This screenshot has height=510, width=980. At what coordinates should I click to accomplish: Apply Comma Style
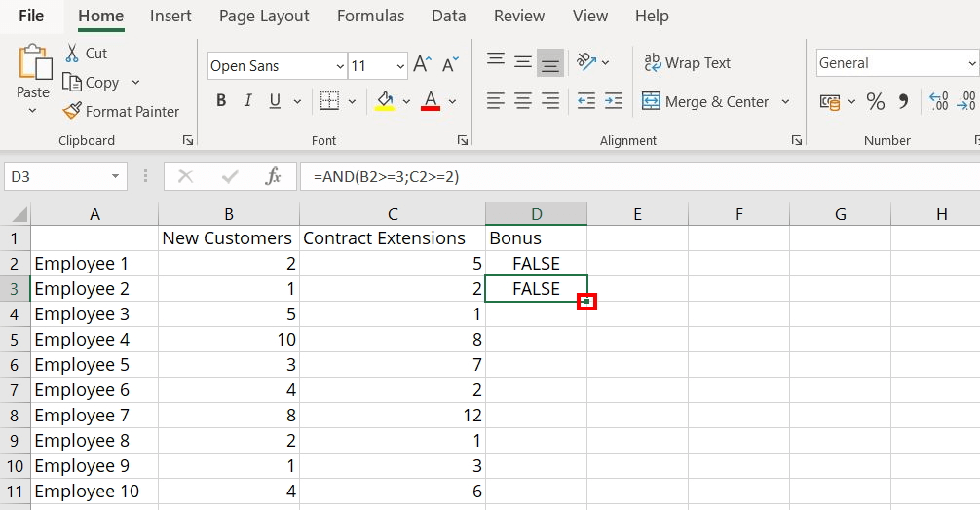[903, 101]
